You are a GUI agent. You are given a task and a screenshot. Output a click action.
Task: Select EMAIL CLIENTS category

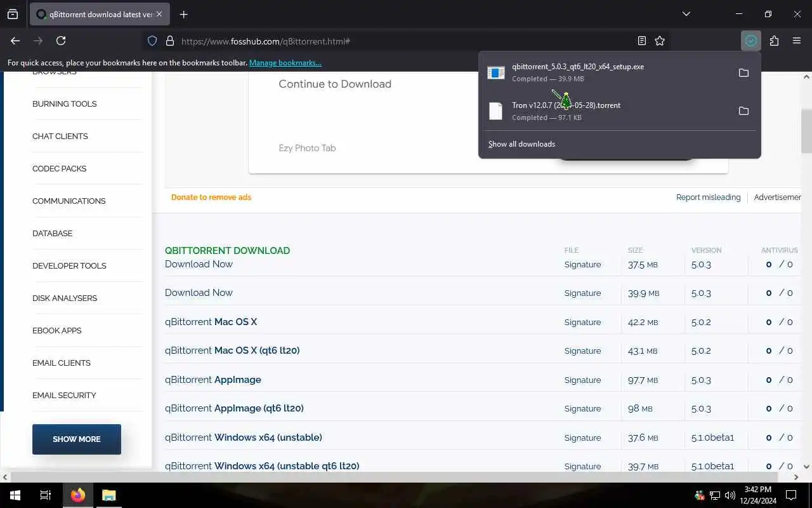click(62, 363)
